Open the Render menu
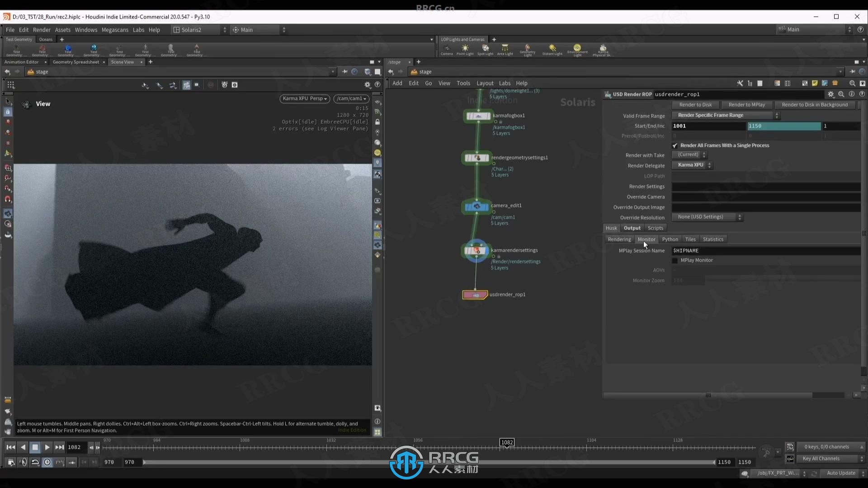This screenshot has width=868, height=488. pos(42,30)
